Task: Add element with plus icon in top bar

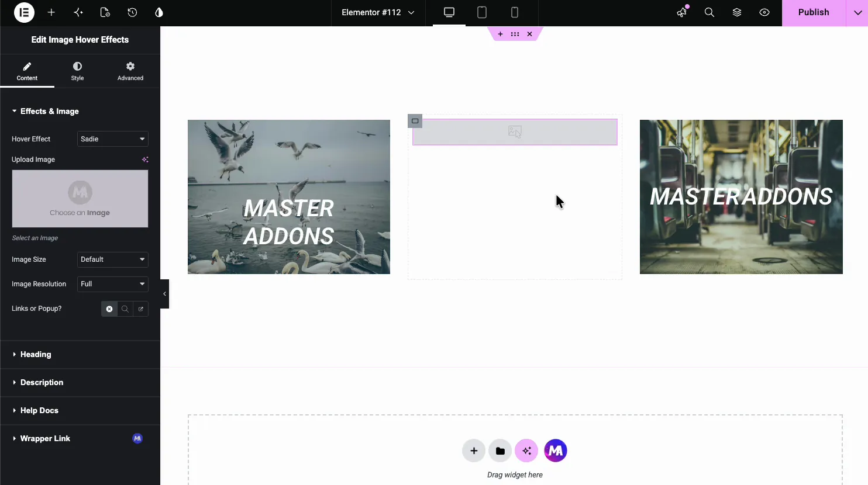Action: (51, 12)
